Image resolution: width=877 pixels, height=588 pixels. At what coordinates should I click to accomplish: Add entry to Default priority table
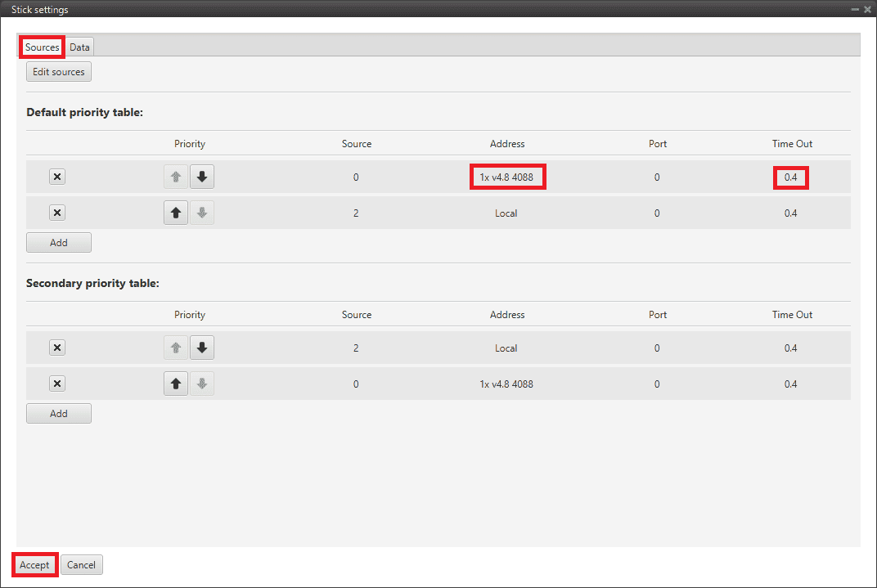click(x=58, y=243)
